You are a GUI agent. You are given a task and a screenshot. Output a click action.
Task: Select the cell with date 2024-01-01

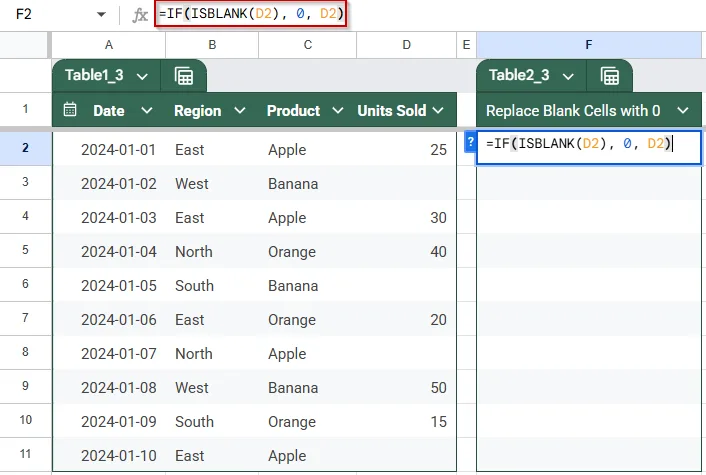(109, 149)
